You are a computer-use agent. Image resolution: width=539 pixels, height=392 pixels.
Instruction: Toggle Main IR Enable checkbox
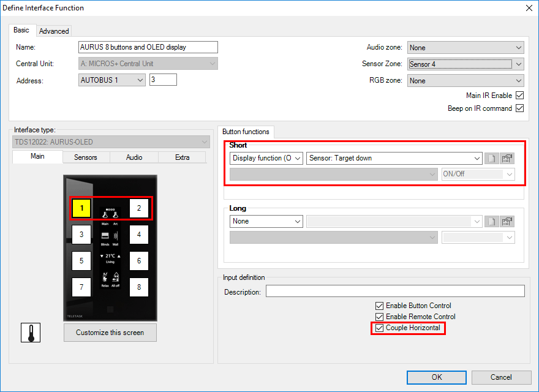[519, 96]
